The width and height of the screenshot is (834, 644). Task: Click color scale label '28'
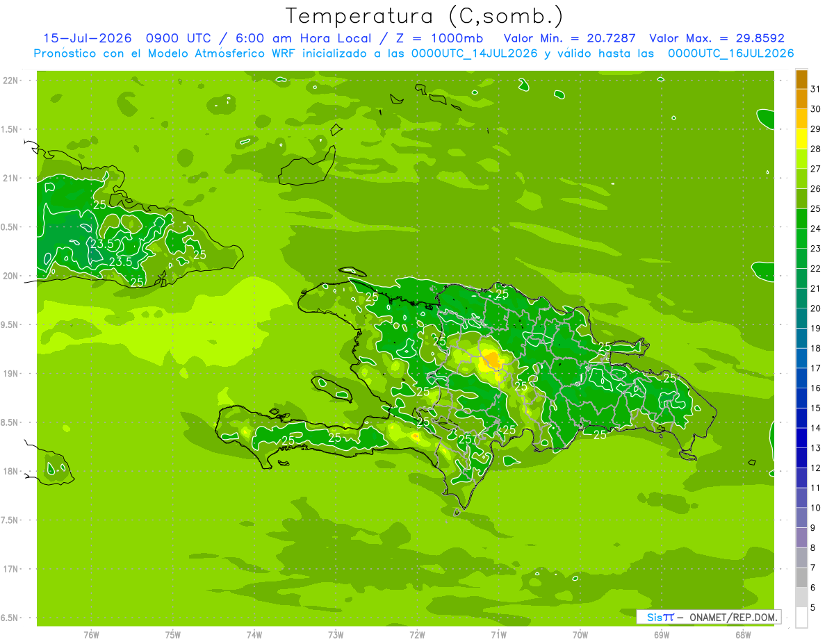[815, 149]
